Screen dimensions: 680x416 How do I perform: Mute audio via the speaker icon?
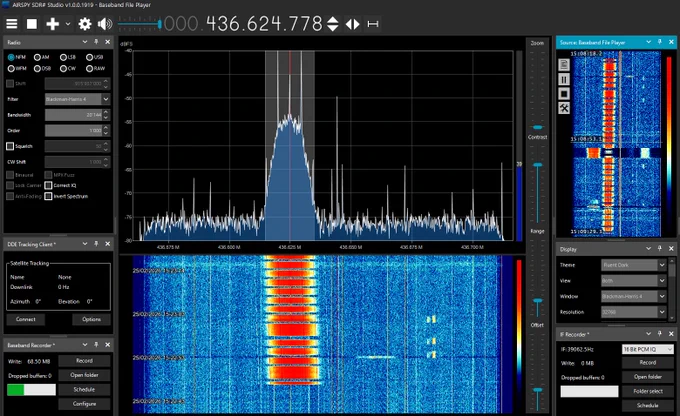[105, 24]
